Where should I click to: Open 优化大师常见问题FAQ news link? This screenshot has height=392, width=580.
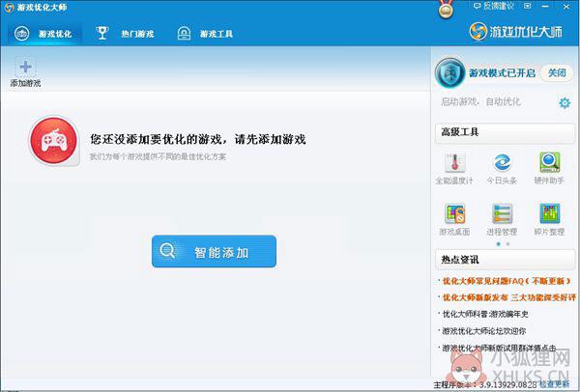click(506, 281)
